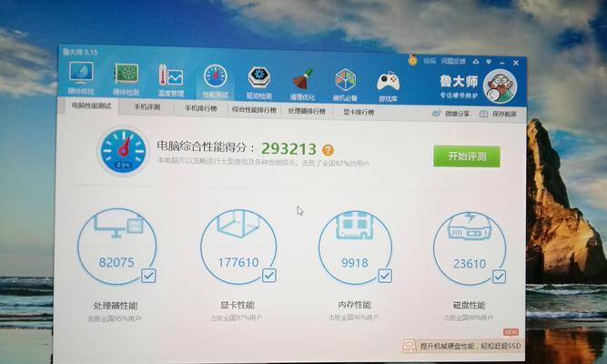Viewport: 607px width, 364px height.
Task: Open the 清理优化 broom icon
Action: click(x=302, y=79)
